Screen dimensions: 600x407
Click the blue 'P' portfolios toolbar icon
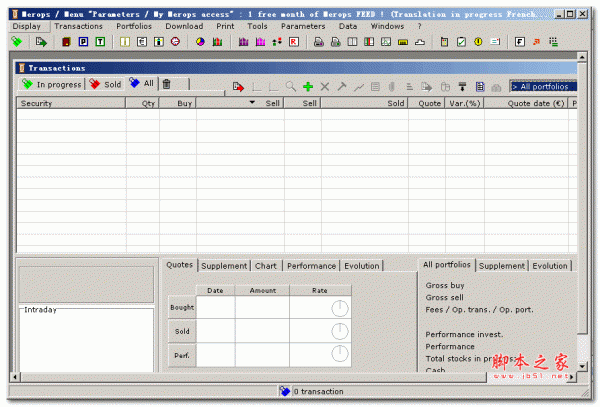tap(83, 41)
